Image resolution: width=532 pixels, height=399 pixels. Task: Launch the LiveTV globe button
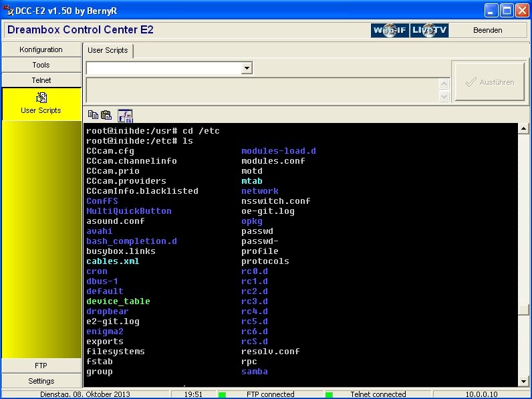coord(429,30)
